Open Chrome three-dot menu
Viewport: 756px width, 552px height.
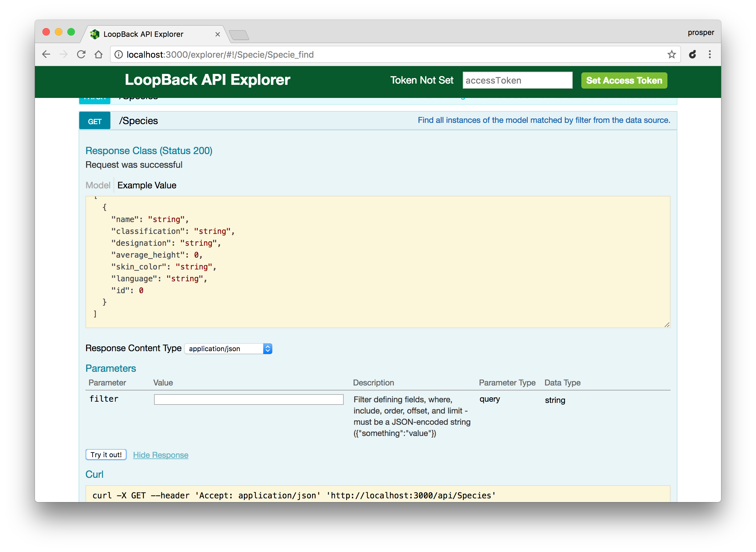[710, 55]
